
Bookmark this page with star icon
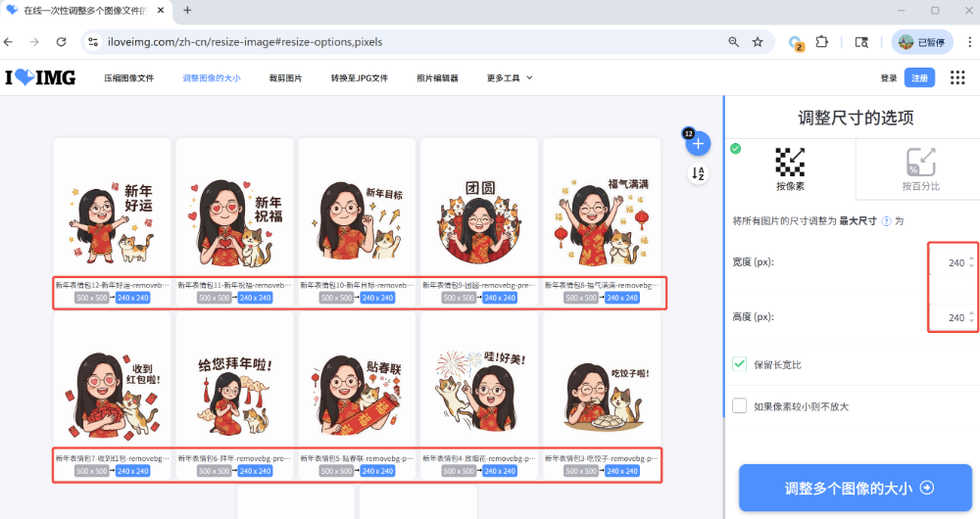[x=758, y=42]
